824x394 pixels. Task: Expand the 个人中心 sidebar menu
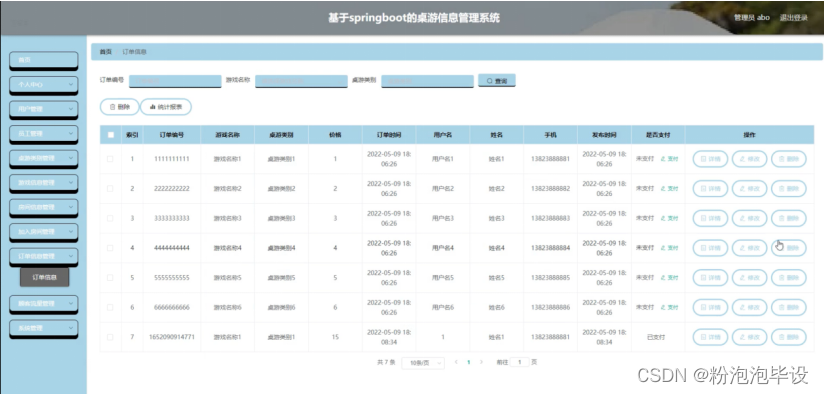[44, 84]
